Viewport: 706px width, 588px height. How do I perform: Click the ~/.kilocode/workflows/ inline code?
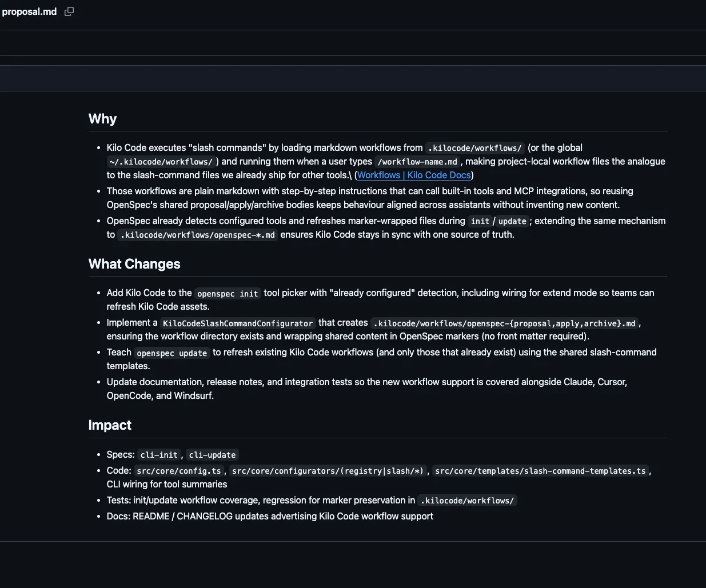[161, 162]
